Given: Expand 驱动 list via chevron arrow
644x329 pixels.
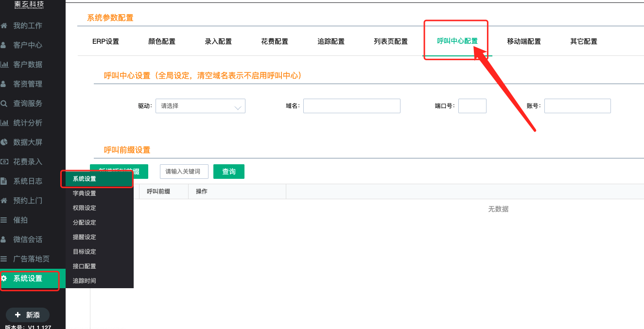Looking at the screenshot, I should pos(238,107).
